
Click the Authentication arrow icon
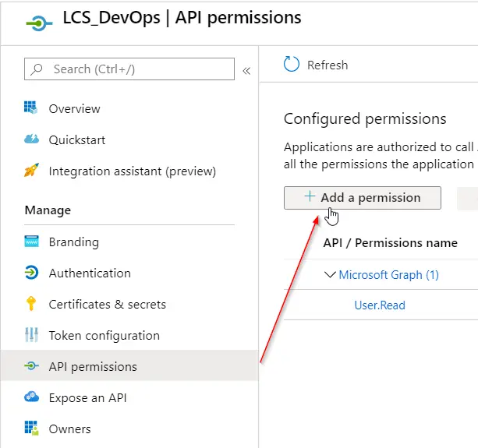pyautogui.click(x=31, y=272)
